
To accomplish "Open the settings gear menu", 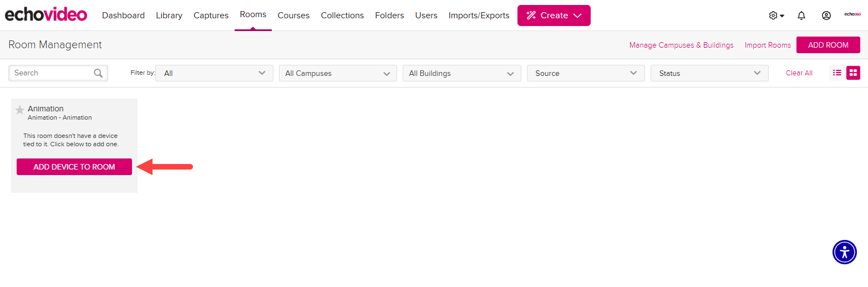I will (x=776, y=16).
